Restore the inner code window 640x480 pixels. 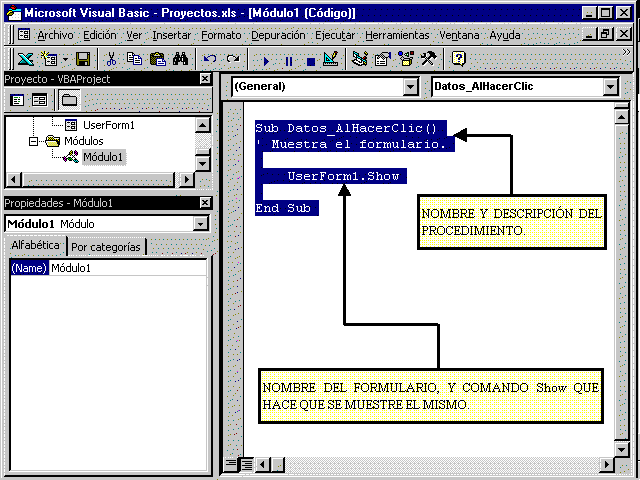pos(605,34)
